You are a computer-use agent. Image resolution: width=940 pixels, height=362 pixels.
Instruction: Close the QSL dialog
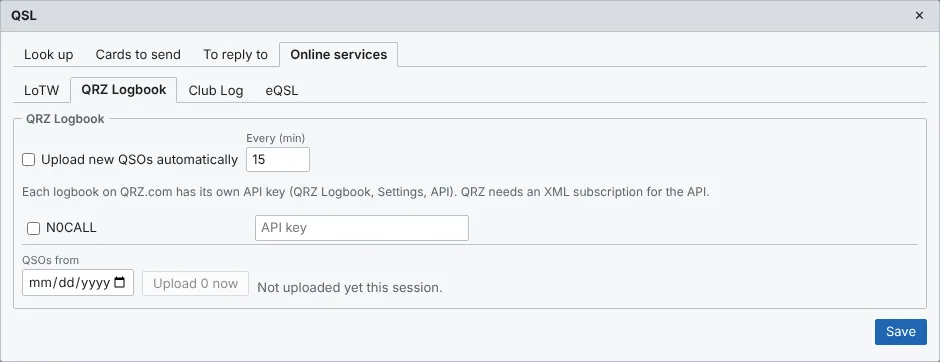pos(919,16)
